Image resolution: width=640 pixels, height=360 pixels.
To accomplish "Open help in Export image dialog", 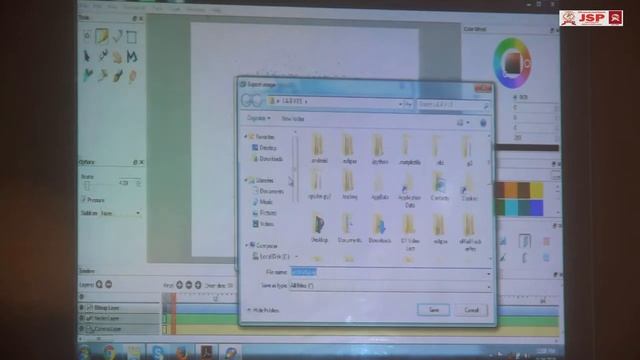I will coord(483,122).
